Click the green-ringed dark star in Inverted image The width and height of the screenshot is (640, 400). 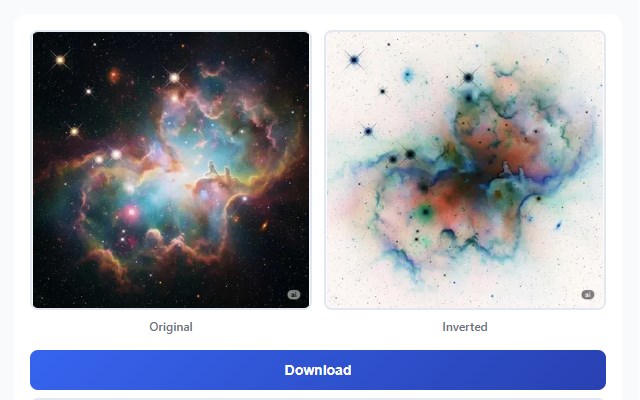tap(426, 212)
